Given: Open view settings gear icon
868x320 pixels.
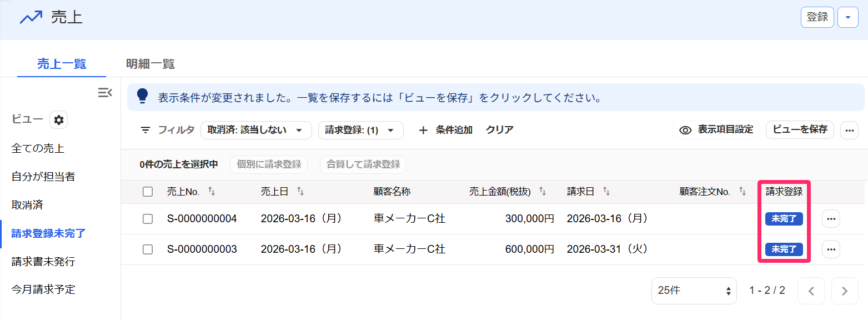Looking at the screenshot, I should (x=59, y=119).
